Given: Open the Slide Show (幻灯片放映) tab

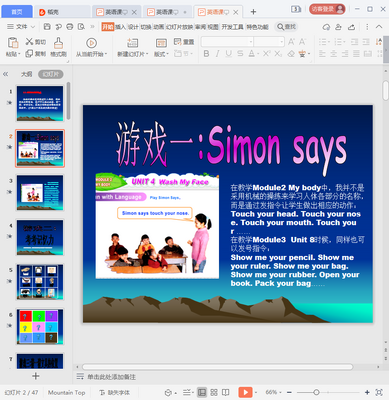Looking at the screenshot, I should pos(179,27).
